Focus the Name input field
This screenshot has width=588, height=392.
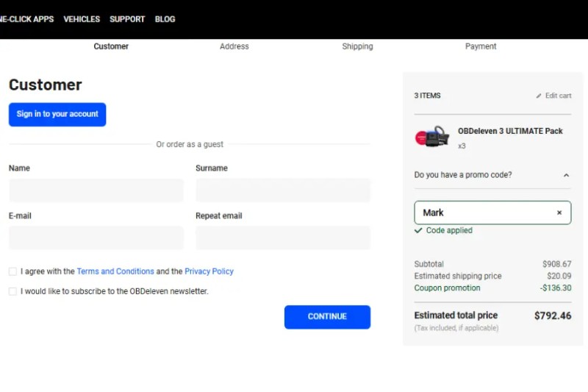point(96,190)
